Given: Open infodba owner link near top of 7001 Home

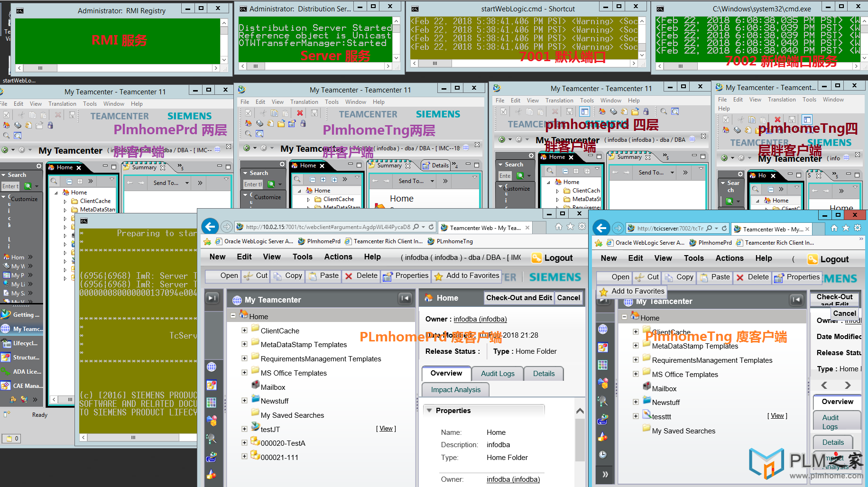Looking at the screenshot, I should click(x=480, y=319).
